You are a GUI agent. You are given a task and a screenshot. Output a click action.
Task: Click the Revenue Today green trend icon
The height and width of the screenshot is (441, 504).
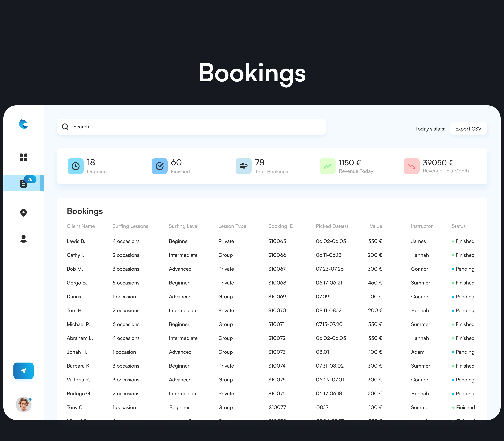tap(327, 166)
